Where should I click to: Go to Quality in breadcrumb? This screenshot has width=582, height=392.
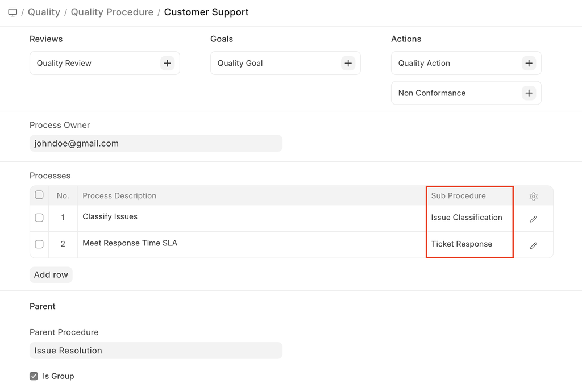coord(44,12)
